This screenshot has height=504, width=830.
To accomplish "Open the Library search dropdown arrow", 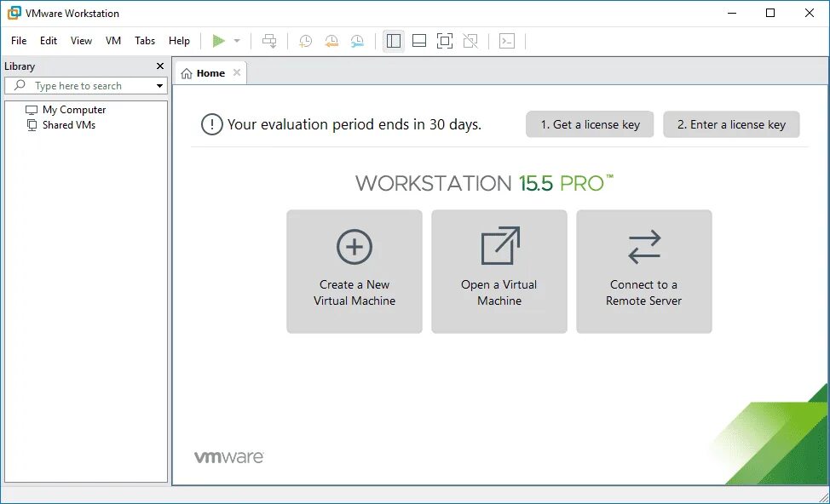I will pyautogui.click(x=159, y=85).
